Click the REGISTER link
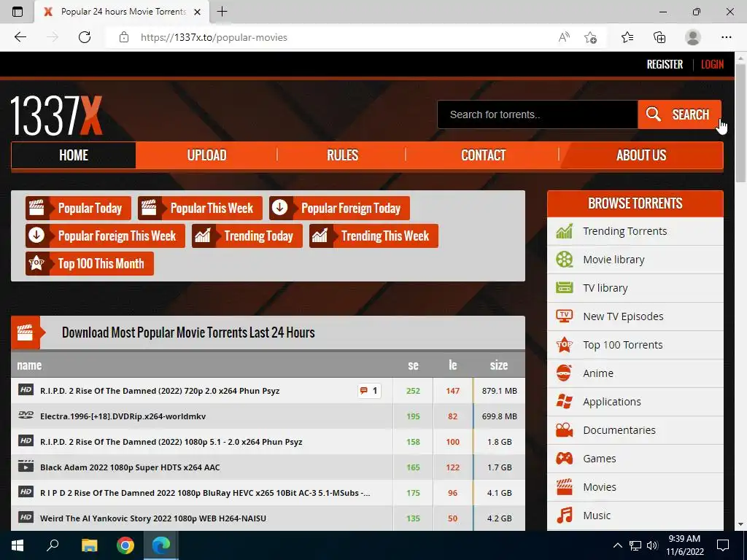 (x=665, y=64)
